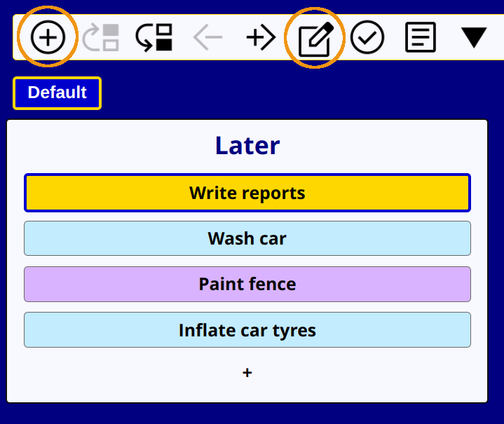Select the Inflate car tyres task
Viewport: 504px width, 424px height.
[247, 330]
